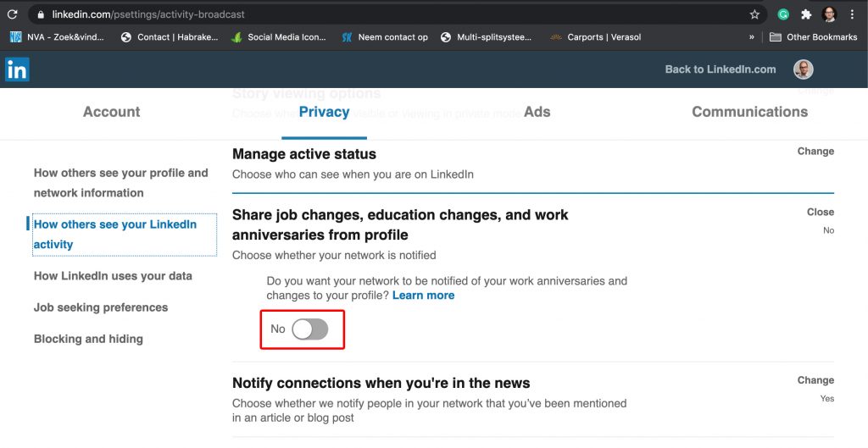Expand Notify connections in the news setting
This screenshot has height=448, width=868.
(x=815, y=380)
